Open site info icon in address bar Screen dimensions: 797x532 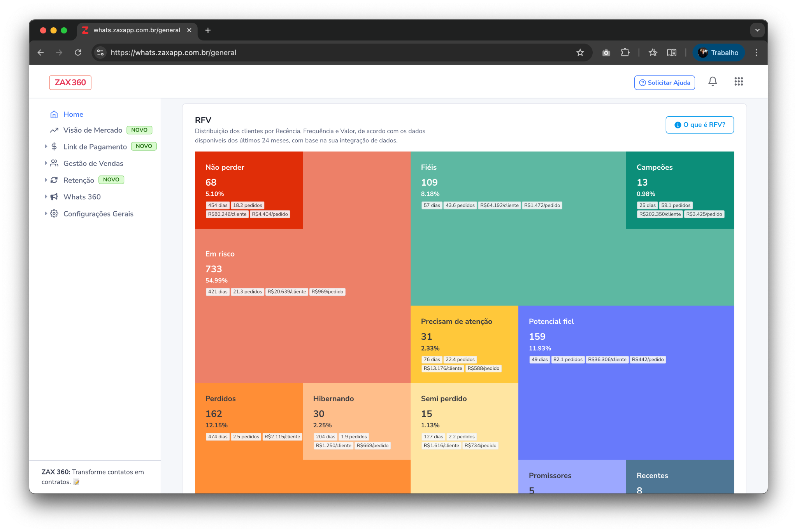[100, 53]
